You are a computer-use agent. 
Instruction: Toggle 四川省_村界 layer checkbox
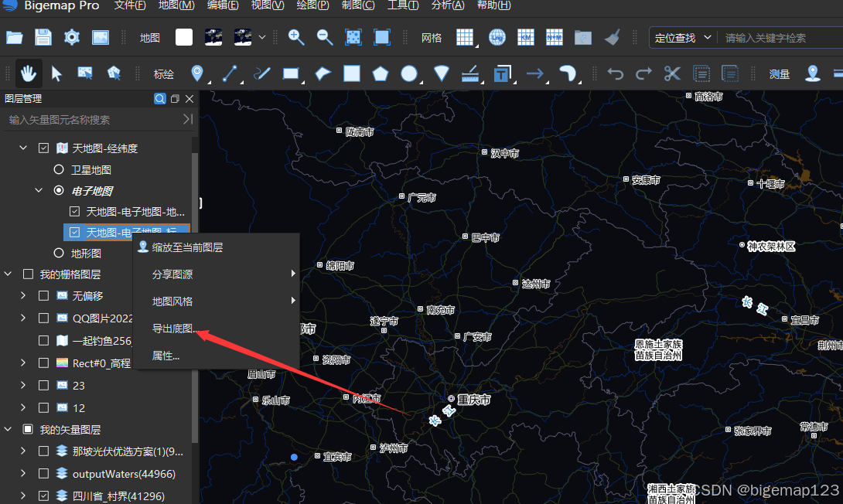coord(43,496)
